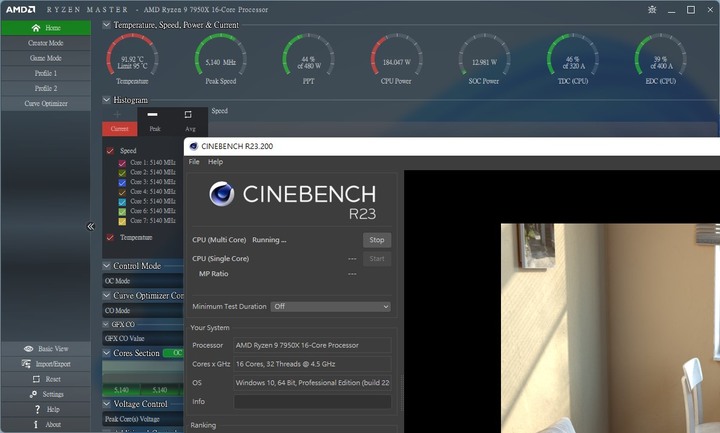Toggle Core 3 5140 MHz checkbox
This screenshot has height=433, width=720.
click(122, 182)
